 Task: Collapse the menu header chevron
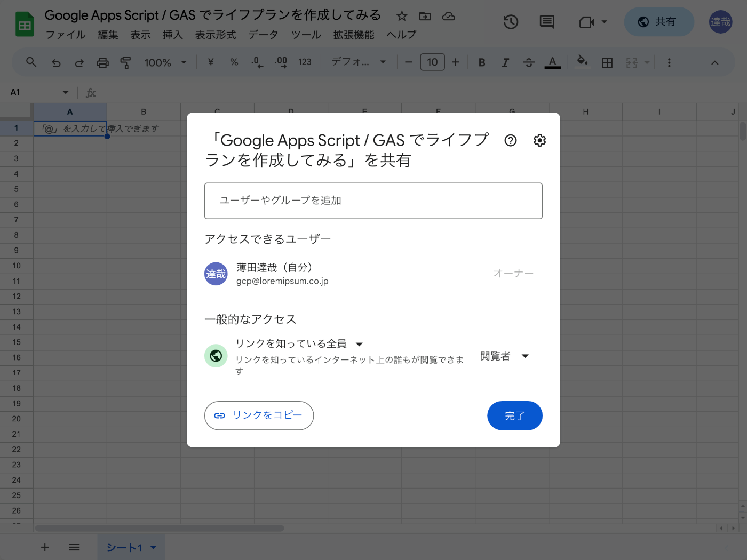coord(714,62)
